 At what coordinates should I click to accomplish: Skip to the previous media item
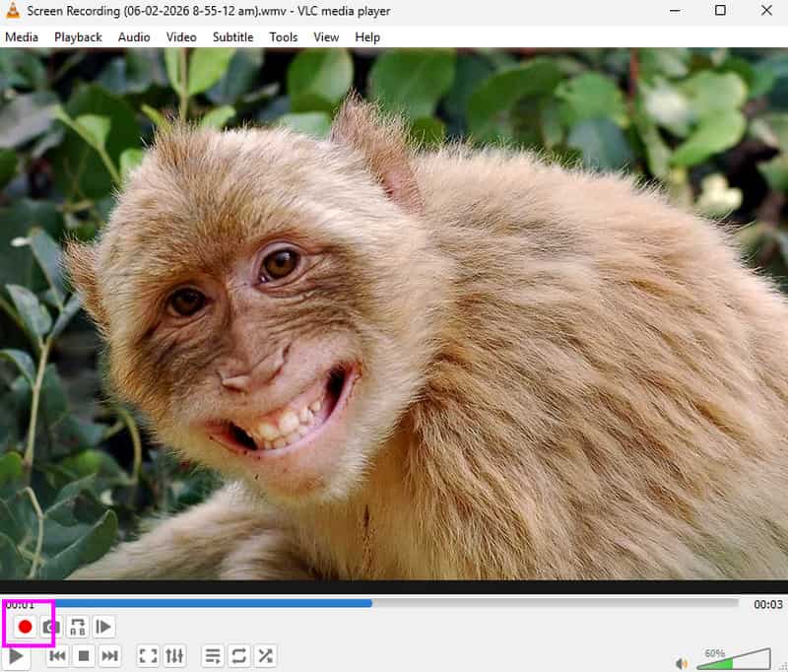pyautogui.click(x=58, y=656)
